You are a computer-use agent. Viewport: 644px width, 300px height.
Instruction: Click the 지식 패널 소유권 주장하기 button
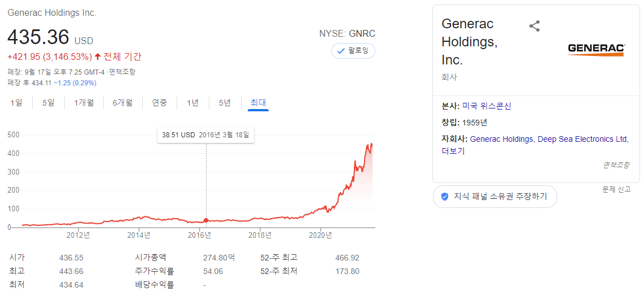pos(495,197)
